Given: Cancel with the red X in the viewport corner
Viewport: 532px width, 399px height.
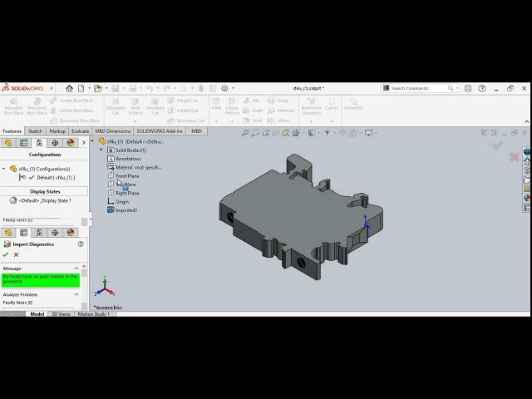Looking at the screenshot, I should 515,156.
